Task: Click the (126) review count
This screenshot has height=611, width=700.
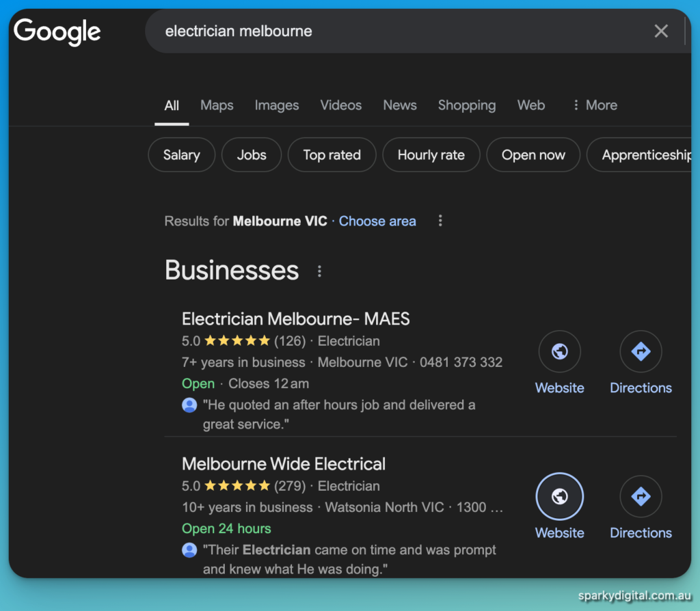Action: 290,341
